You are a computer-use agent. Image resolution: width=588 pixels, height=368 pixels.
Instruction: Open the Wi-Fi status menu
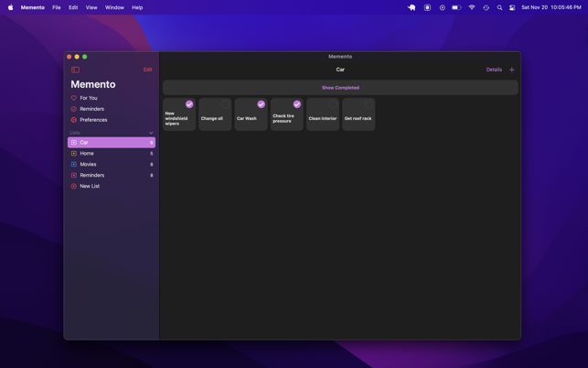pos(472,7)
